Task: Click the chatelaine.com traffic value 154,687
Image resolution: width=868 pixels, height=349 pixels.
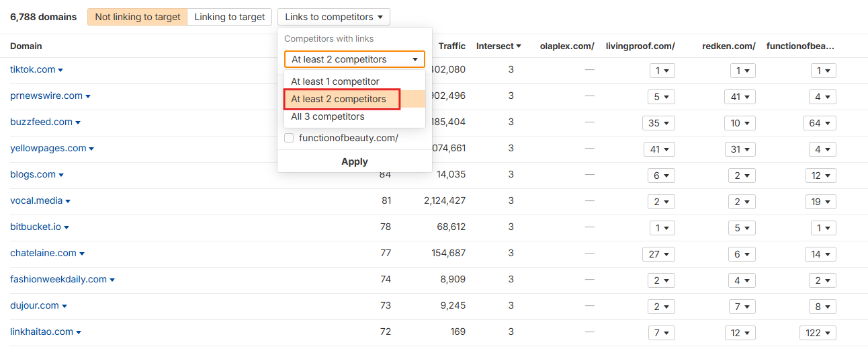Action: coord(449,253)
